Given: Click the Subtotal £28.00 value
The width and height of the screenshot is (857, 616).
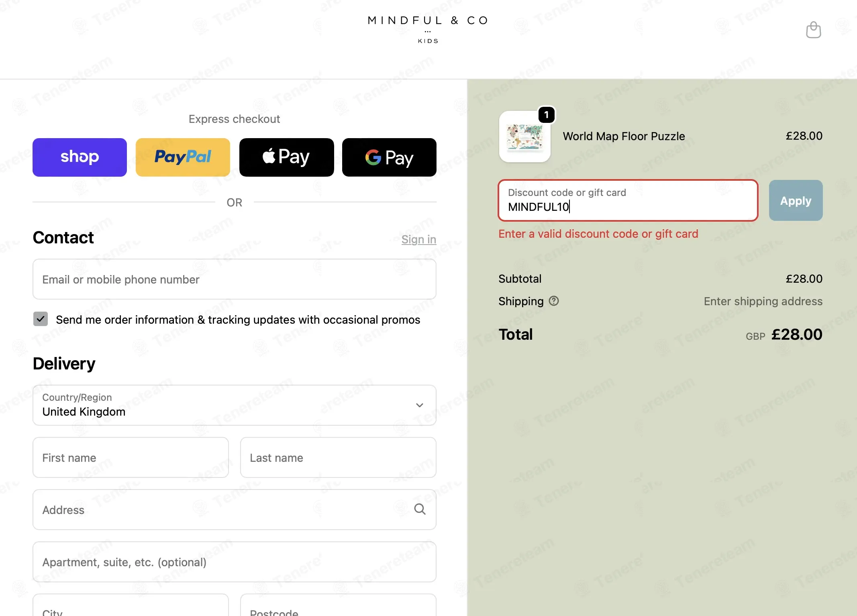Looking at the screenshot, I should pos(804,279).
